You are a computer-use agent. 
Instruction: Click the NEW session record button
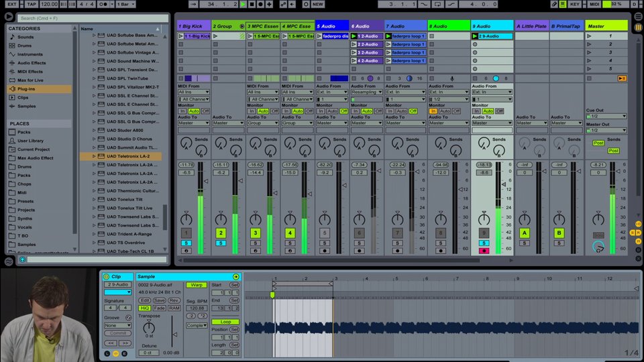[x=318, y=4]
